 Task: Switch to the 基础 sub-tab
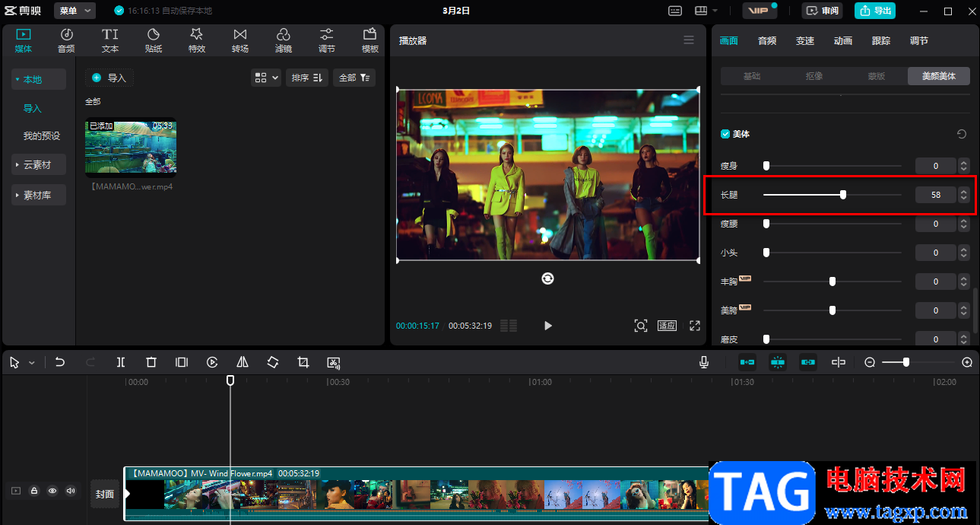click(x=752, y=76)
